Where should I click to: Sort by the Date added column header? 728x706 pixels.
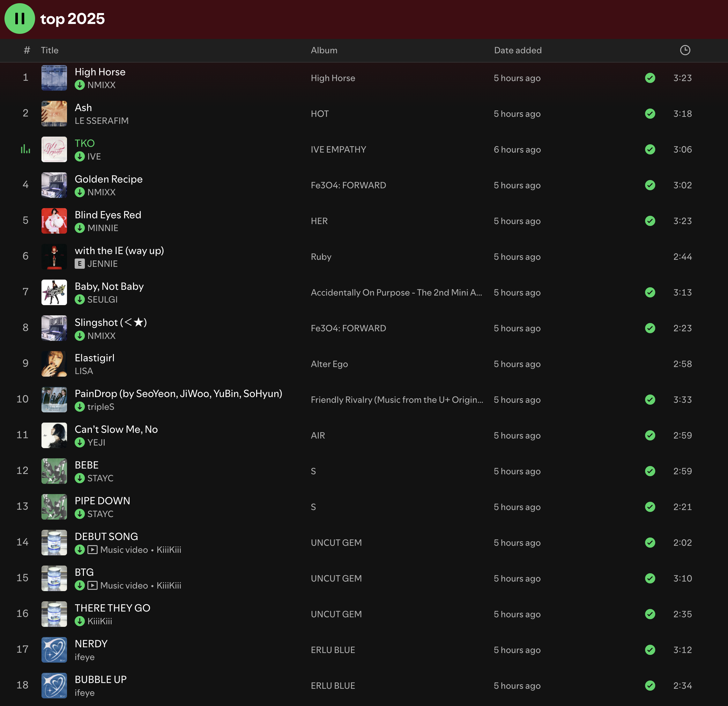coord(518,50)
